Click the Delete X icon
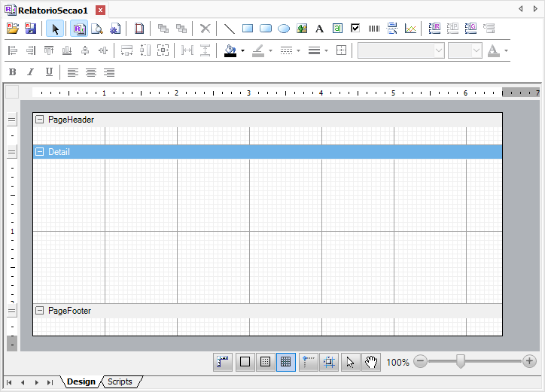Viewport: 545px width, 392px height. click(x=205, y=29)
